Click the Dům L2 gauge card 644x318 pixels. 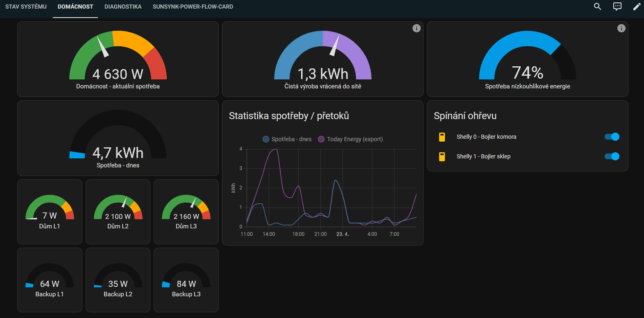pos(118,212)
